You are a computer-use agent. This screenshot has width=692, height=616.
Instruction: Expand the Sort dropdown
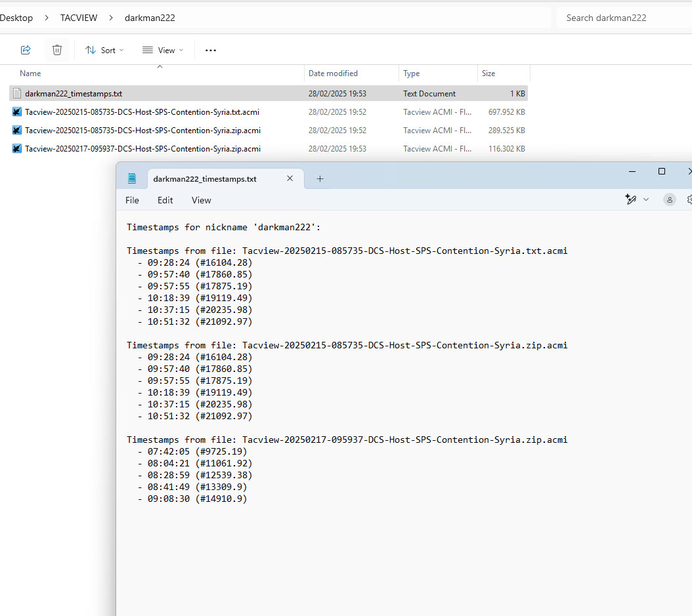click(x=104, y=50)
